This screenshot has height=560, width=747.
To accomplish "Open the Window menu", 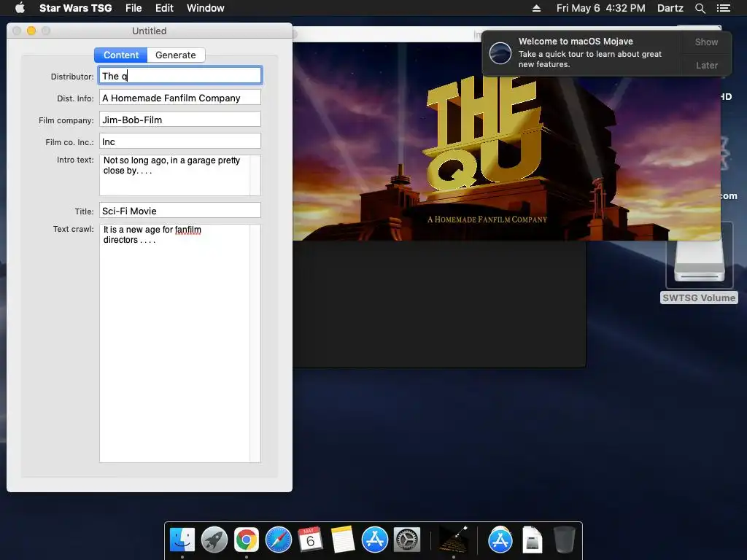I will pyautogui.click(x=205, y=8).
